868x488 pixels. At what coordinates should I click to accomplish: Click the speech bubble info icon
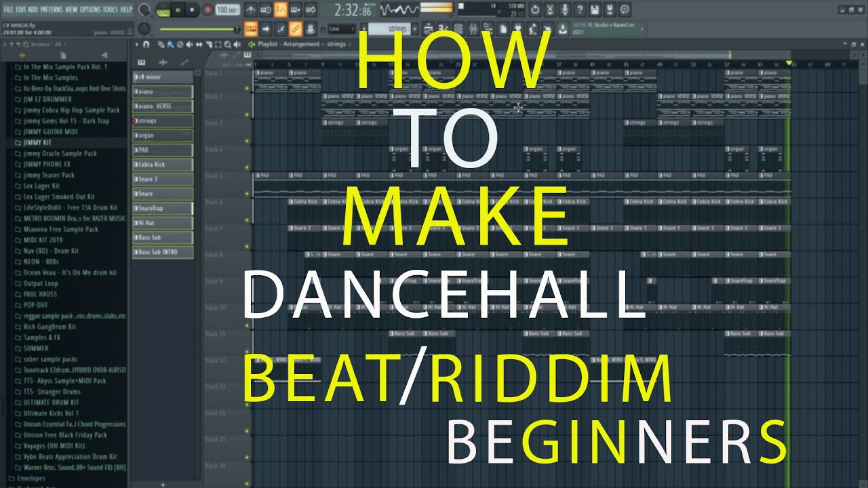(625, 10)
